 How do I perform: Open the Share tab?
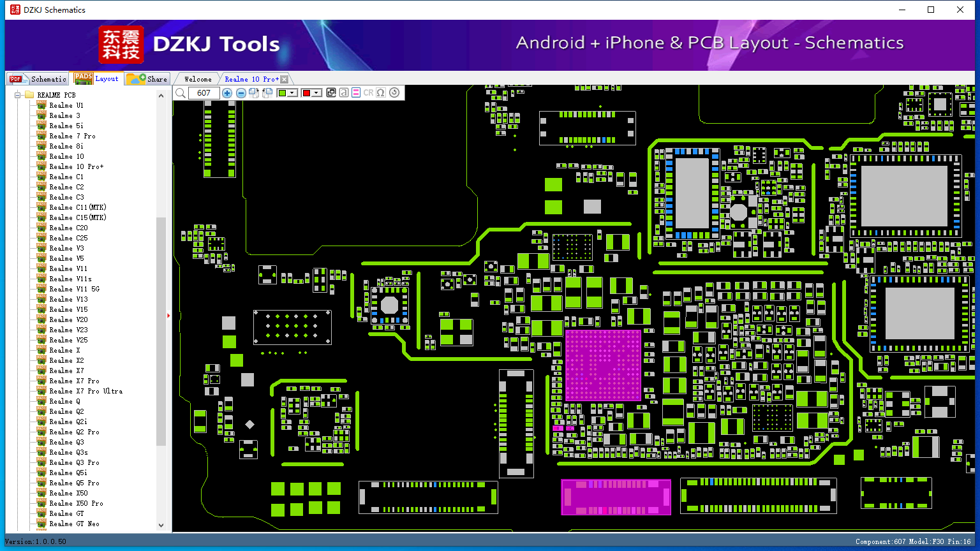click(147, 79)
